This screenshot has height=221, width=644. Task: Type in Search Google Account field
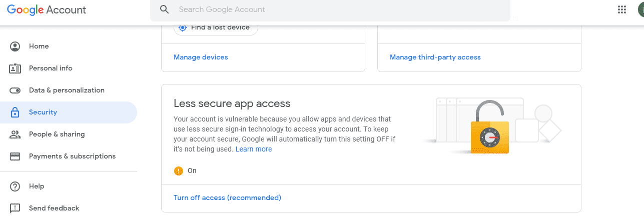[330, 9]
